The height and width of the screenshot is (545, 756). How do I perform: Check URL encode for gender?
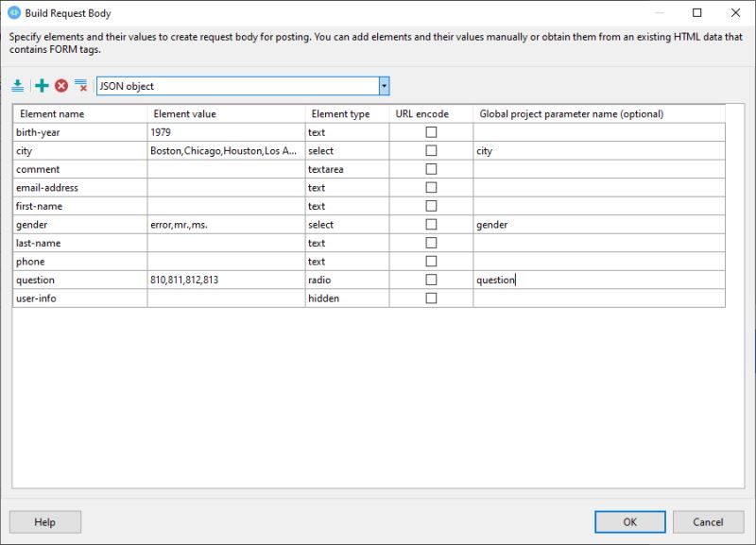[x=431, y=225]
